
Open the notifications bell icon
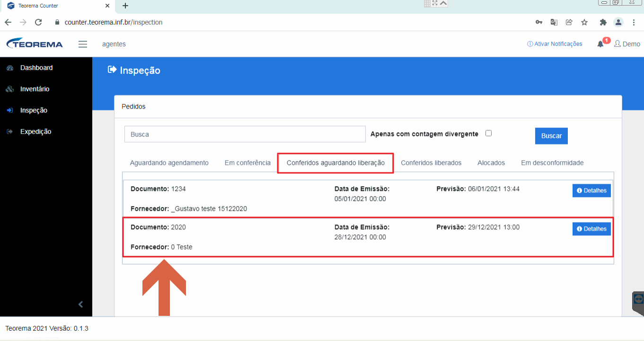tap(600, 44)
